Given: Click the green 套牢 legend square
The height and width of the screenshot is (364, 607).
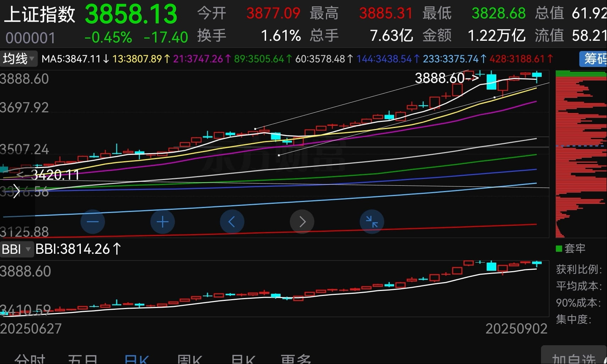Looking at the screenshot, I should [559, 248].
